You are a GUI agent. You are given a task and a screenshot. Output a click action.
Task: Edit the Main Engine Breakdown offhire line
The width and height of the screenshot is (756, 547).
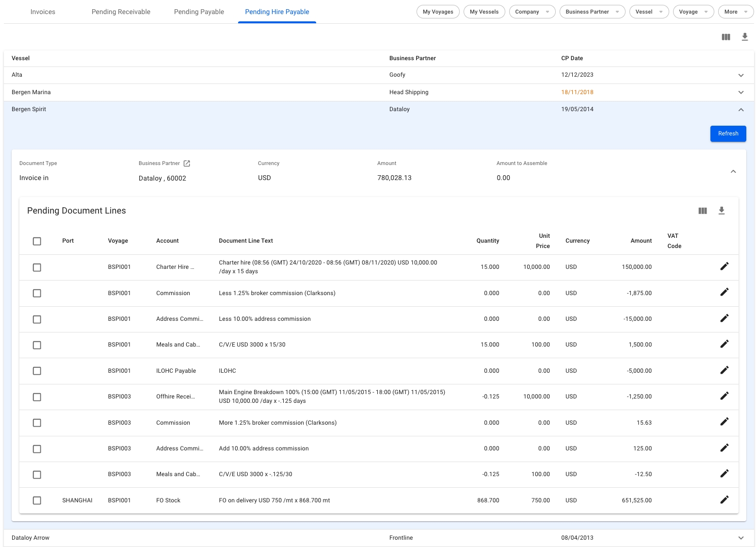[724, 396]
